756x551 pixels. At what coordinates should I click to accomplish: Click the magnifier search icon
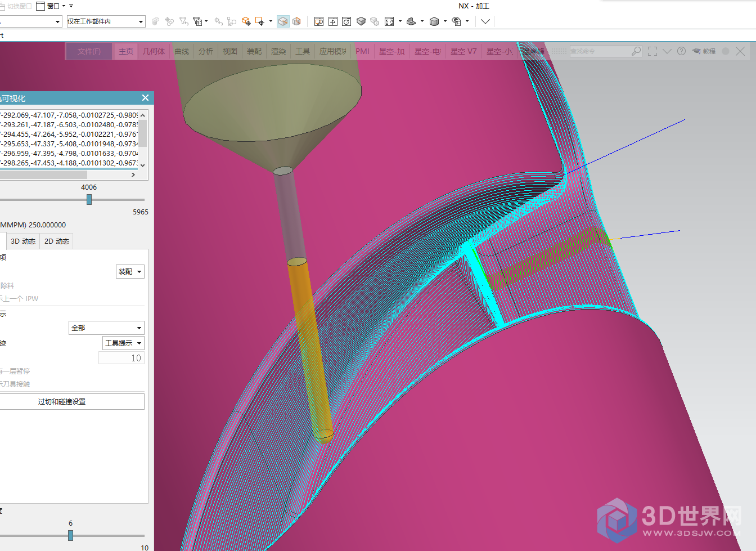pyautogui.click(x=636, y=51)
